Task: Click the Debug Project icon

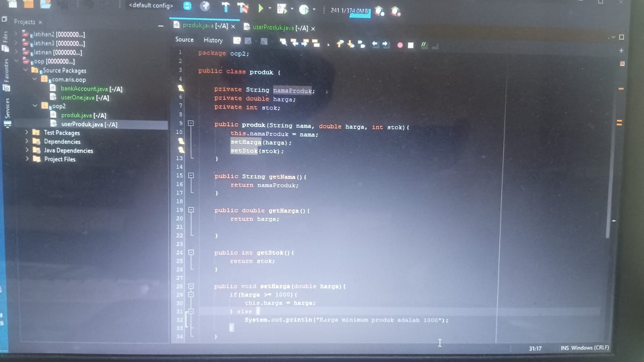Action: (x=282, y=8)
